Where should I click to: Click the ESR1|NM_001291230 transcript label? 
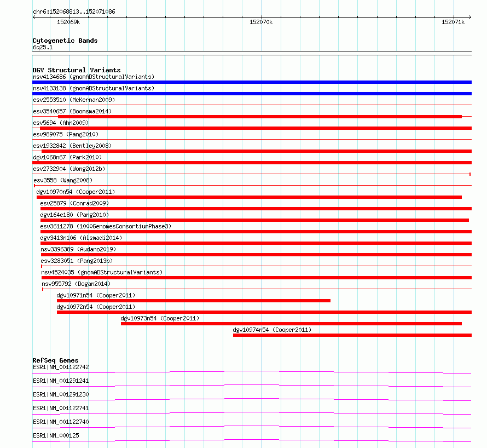pos(61,394)
